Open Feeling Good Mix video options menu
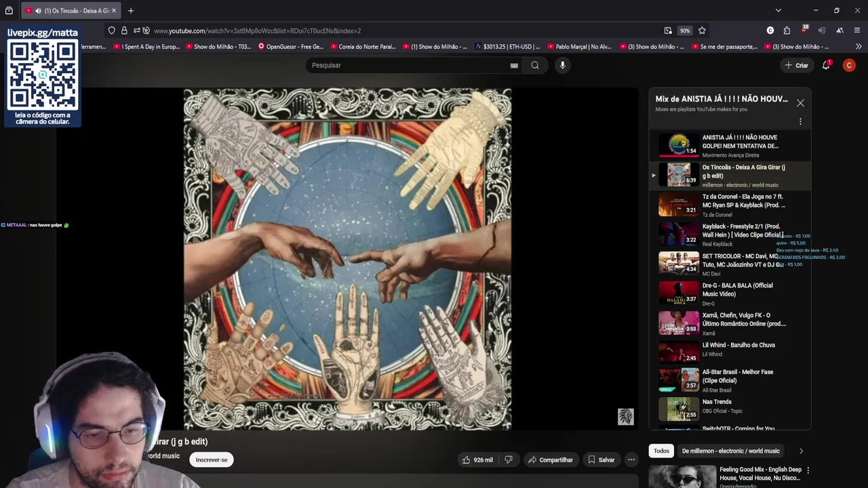The image size is (868, 488). (808, 470)
